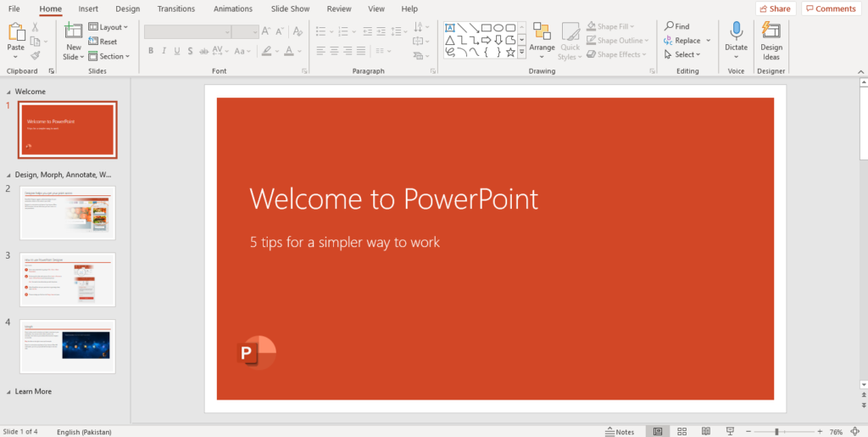This screenshot has height=437, width=868.
Task: Switch to the Insert tab
Action: 88,8
